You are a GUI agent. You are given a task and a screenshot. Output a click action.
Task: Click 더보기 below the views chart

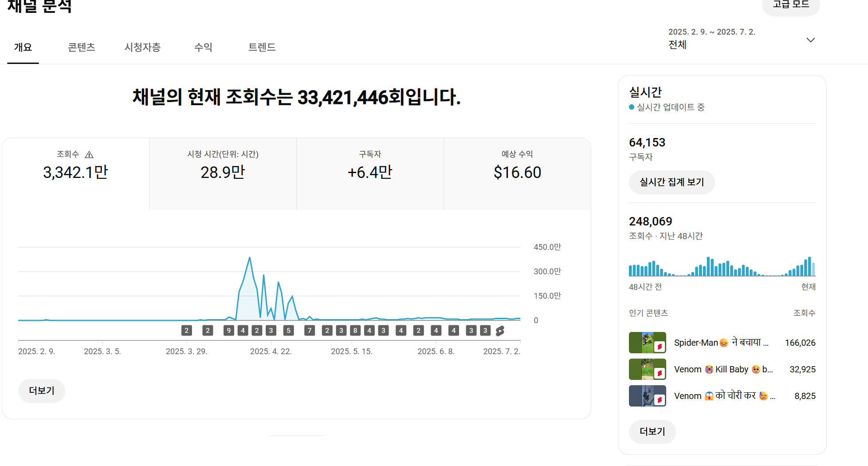(x=42, y=391)
